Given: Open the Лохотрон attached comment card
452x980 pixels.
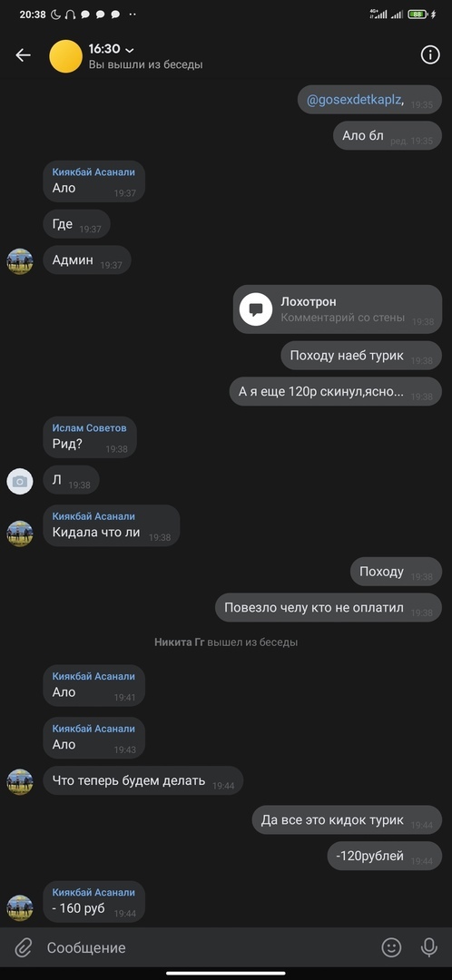Looking at the screenshot, I should [x=338, y=309].
